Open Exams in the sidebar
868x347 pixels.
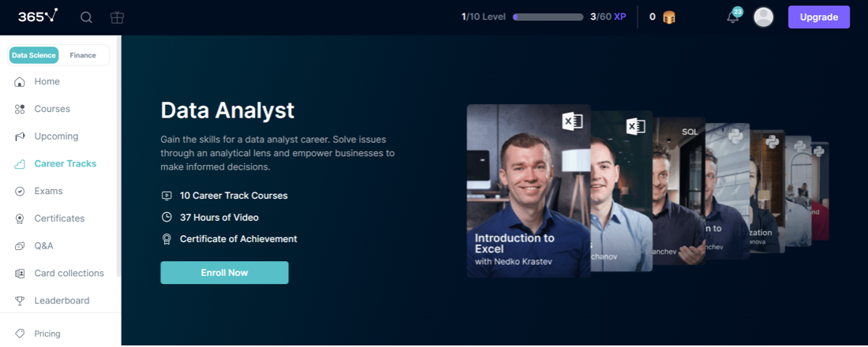point(48,191)
